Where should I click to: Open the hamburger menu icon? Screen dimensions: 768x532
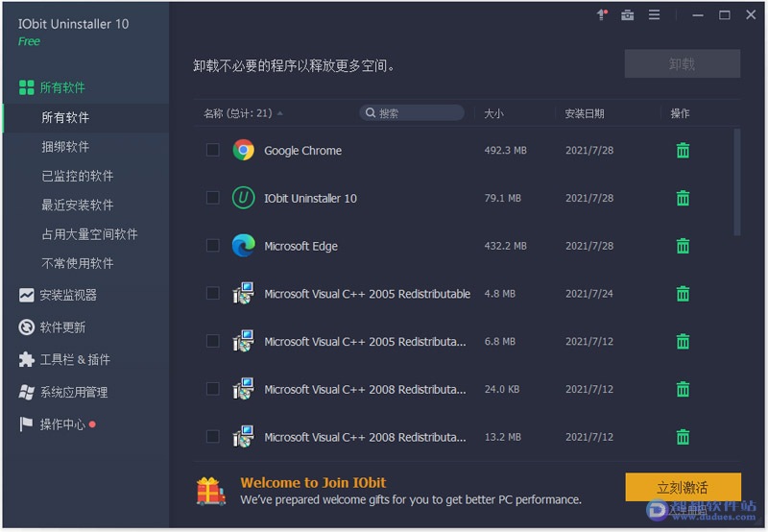(654, 15)
